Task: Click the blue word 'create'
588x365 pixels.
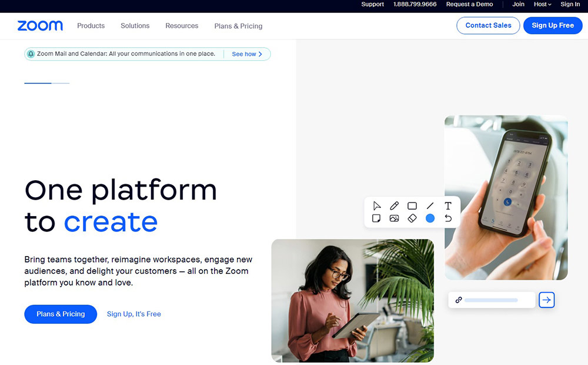Action: coord(111,223)
